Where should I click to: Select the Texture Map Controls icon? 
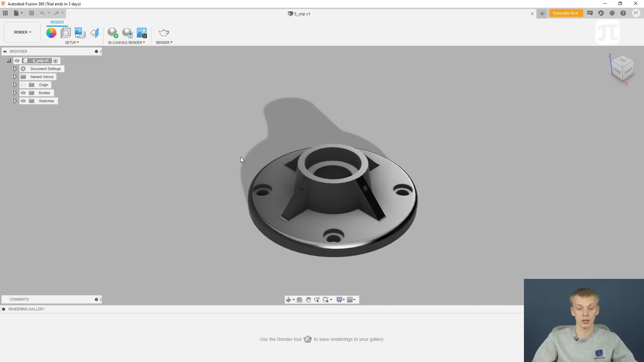pyautogui.click(x=95, y=33)
